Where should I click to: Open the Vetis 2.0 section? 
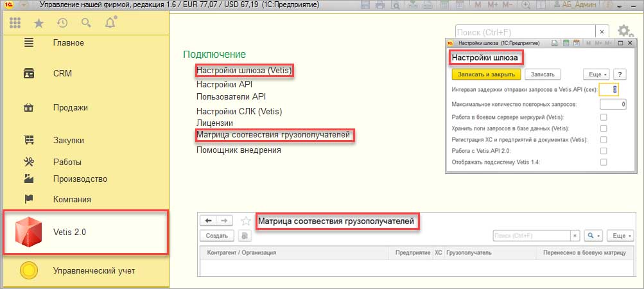85,232
